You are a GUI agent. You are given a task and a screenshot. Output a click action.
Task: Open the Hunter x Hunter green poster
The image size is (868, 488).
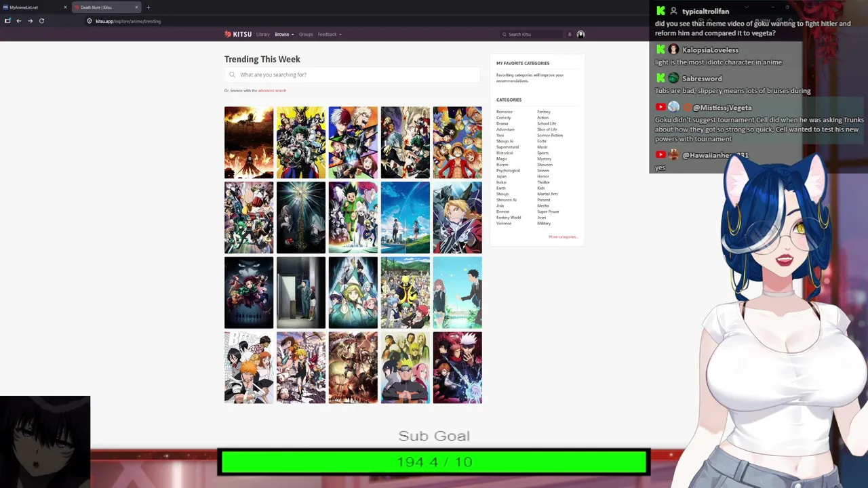pyautogui.click(x=353, y=218)
